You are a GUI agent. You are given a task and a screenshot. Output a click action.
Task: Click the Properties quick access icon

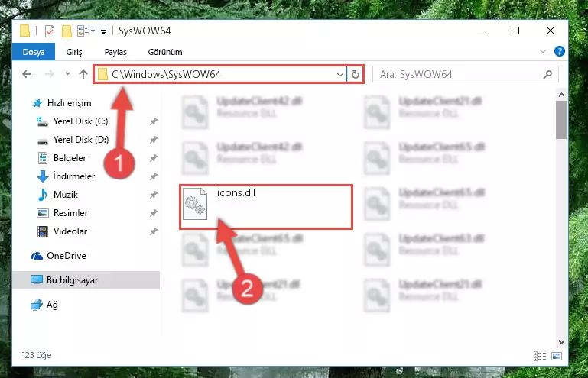tap(50, 31)
